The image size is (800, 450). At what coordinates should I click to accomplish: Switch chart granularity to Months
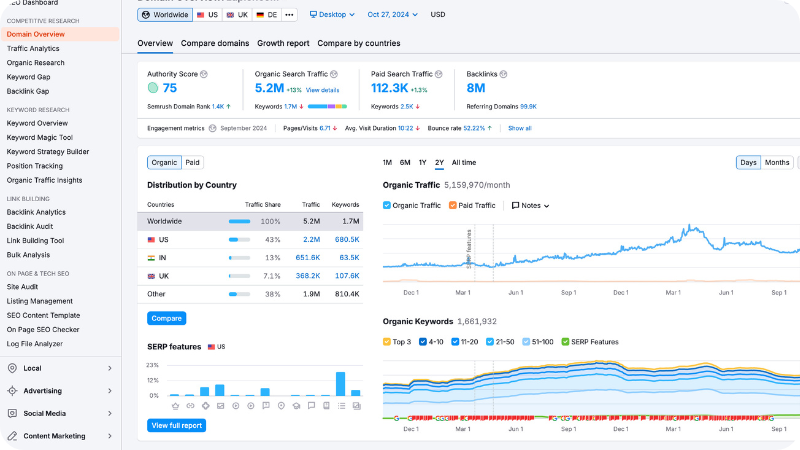777,162
